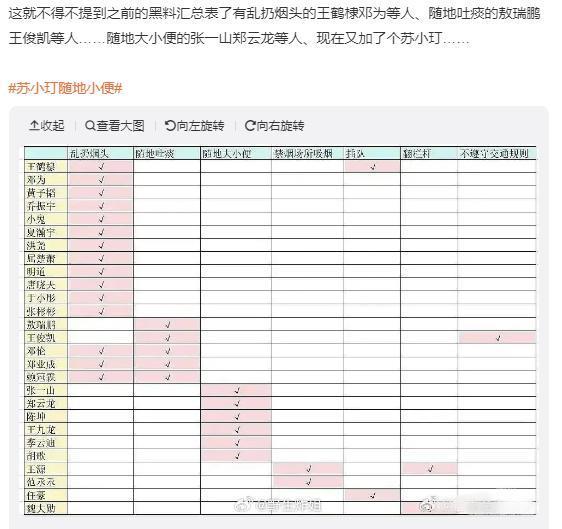Select the 乔振宇 name cell
Screen dimensions: 562x529
point(46,206)
